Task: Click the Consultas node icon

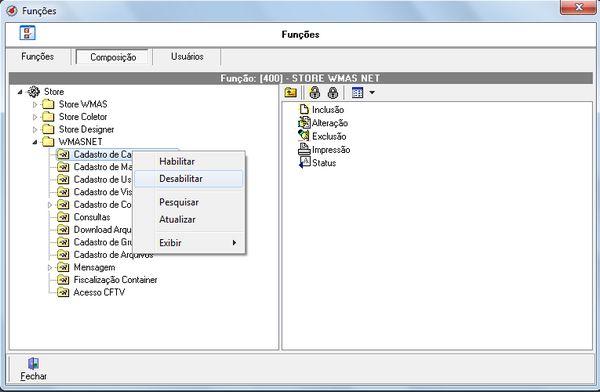Action: click(x=63, y=217)
